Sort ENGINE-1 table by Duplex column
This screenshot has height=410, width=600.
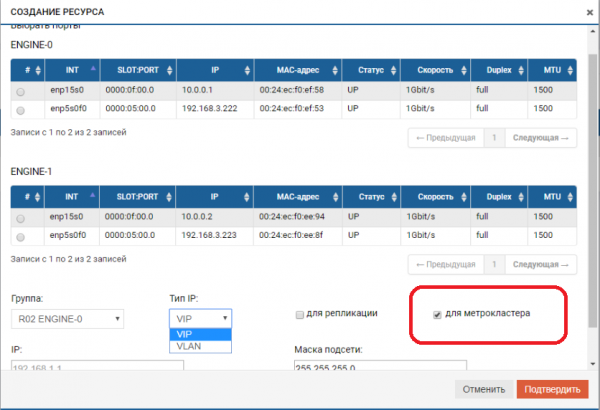(501, 198)
